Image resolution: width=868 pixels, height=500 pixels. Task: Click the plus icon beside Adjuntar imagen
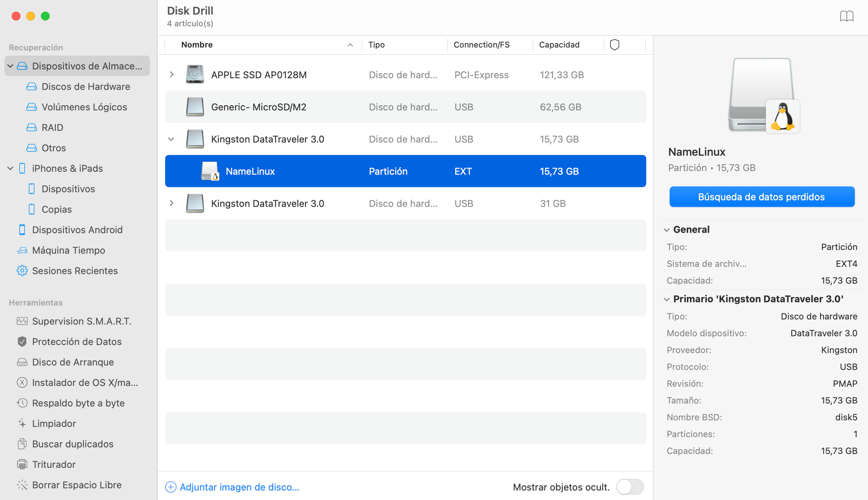coord(171,487)
